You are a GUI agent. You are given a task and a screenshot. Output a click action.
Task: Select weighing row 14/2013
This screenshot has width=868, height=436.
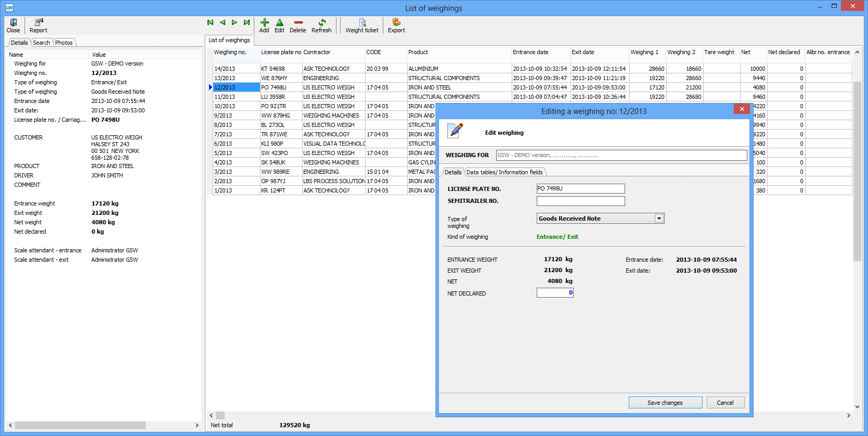click(237, 69)
